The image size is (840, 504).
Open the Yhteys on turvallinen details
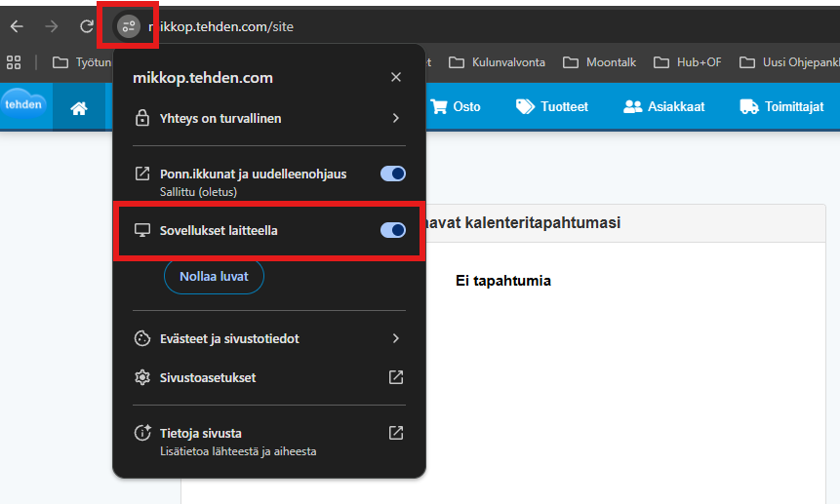(269, 118)
